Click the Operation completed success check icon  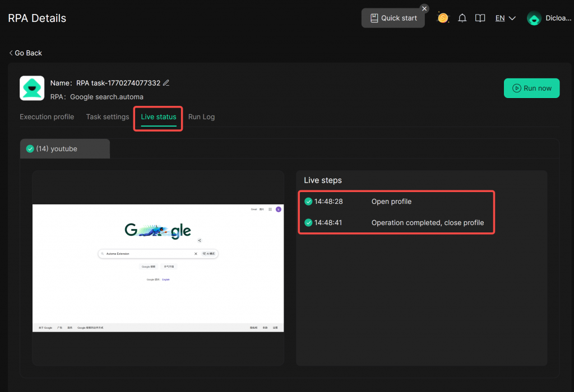(x=308, y=223)
